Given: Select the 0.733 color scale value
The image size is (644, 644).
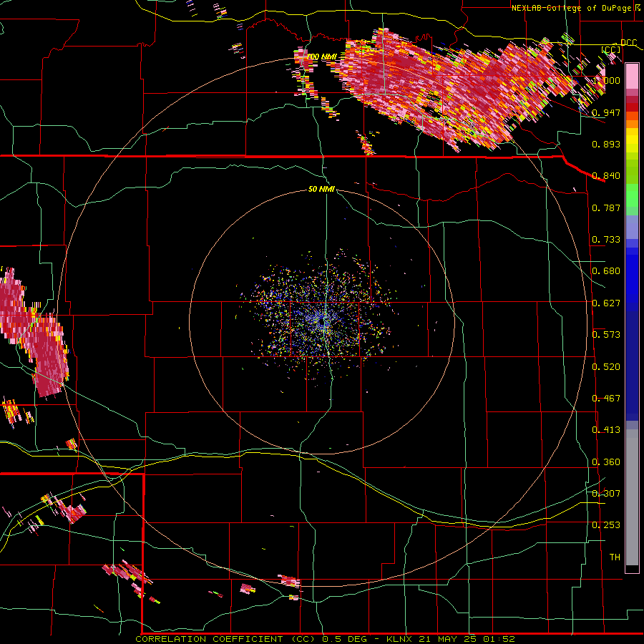Looking at the screenshot, I should point(606,240).
